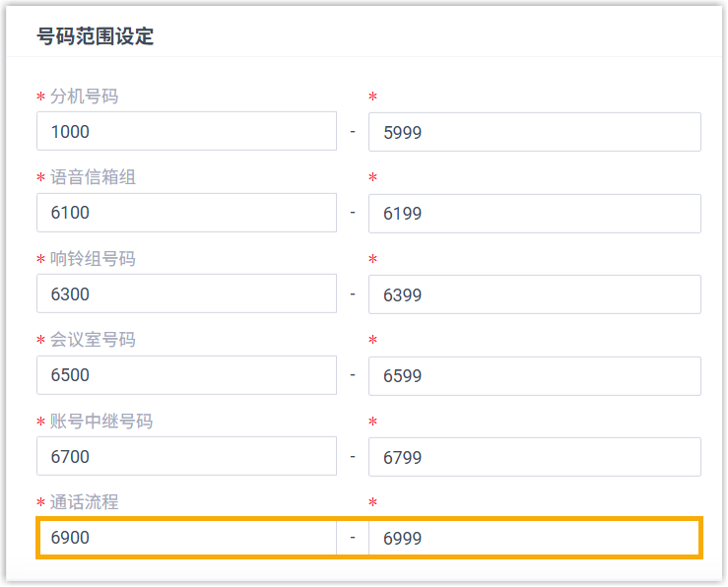Click the 响铃组号码 label

coord(93,259)
